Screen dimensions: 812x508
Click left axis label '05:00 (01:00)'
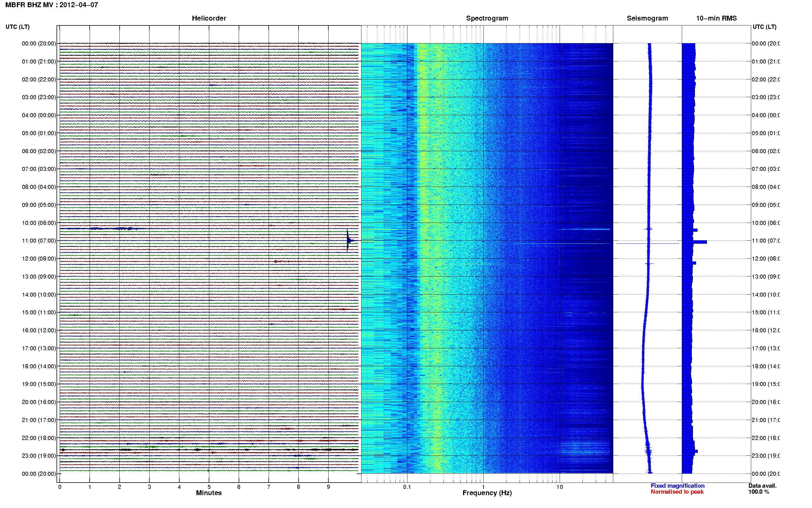[39, 133]
